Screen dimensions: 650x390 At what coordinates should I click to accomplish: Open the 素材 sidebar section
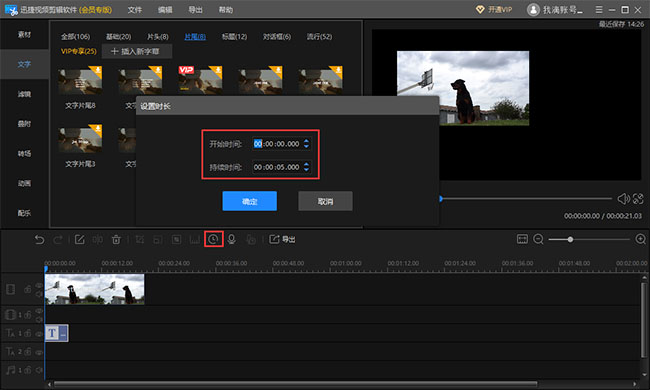pyautogui.click(x=24, y=34)
